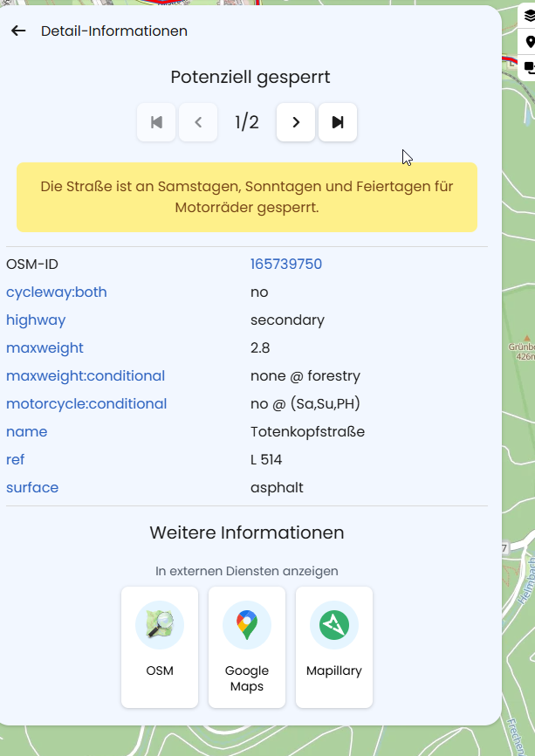Click the surface tag key

32,488
